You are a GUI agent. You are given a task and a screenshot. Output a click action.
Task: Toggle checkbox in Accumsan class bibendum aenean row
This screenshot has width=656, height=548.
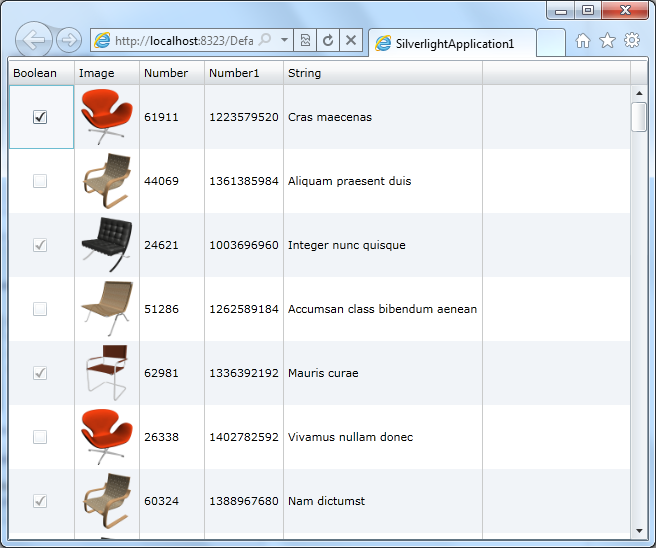click(x=40, y=309)
